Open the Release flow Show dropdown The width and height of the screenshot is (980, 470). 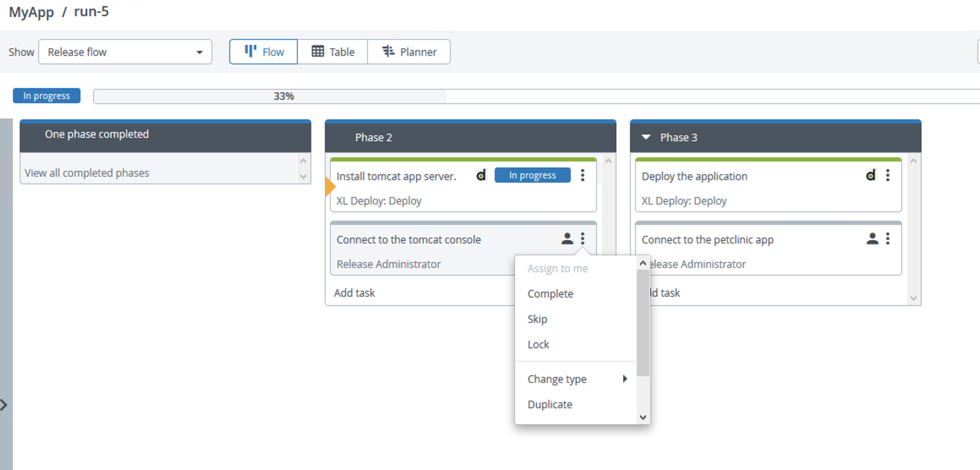(x=125, y=52)
